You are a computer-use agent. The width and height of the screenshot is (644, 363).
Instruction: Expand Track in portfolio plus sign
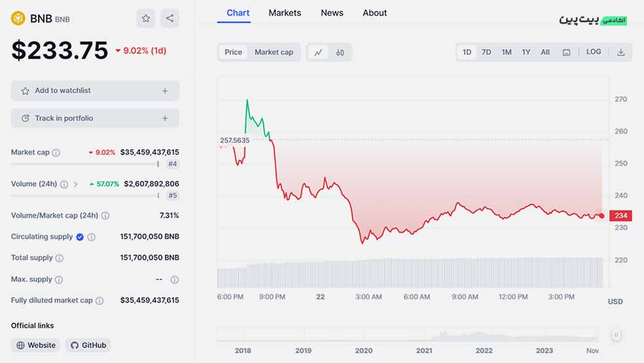click(x=165, y=119)
